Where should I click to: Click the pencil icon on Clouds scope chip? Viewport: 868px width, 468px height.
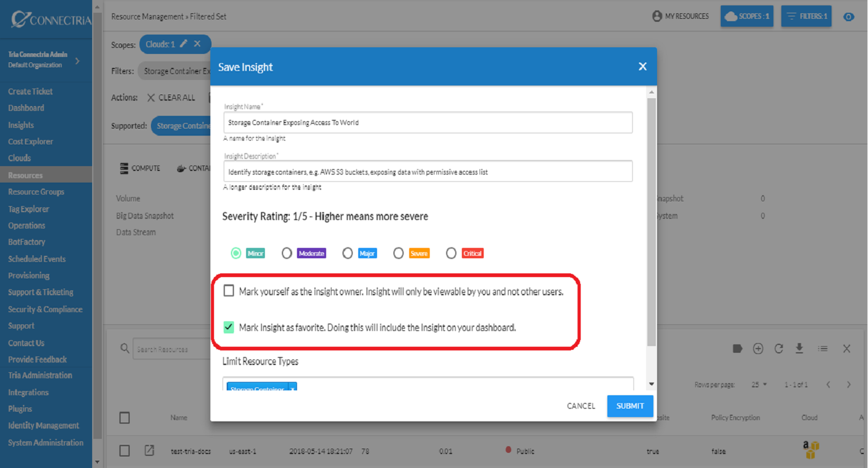coord(184,44)
